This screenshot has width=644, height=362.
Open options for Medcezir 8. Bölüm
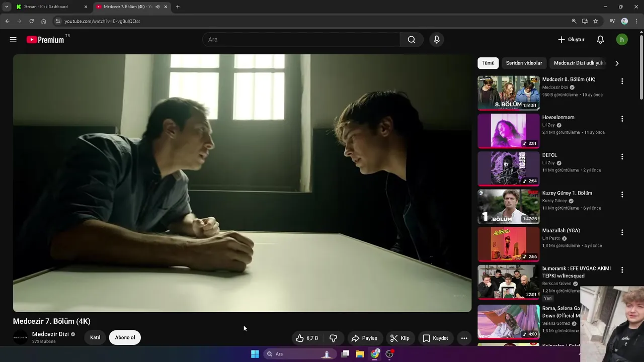tap(622, 81)
